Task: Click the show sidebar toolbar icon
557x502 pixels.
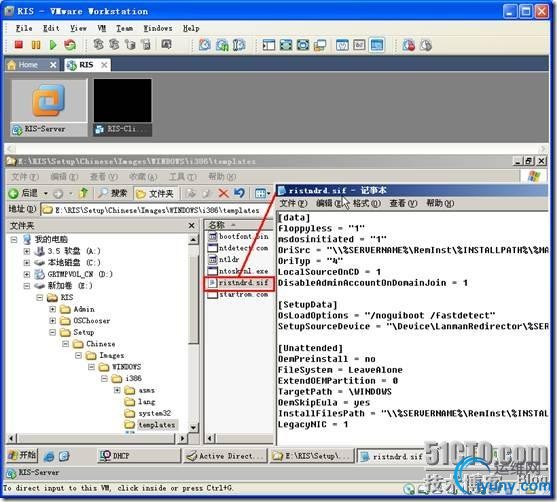Action: tap(269, 45)
